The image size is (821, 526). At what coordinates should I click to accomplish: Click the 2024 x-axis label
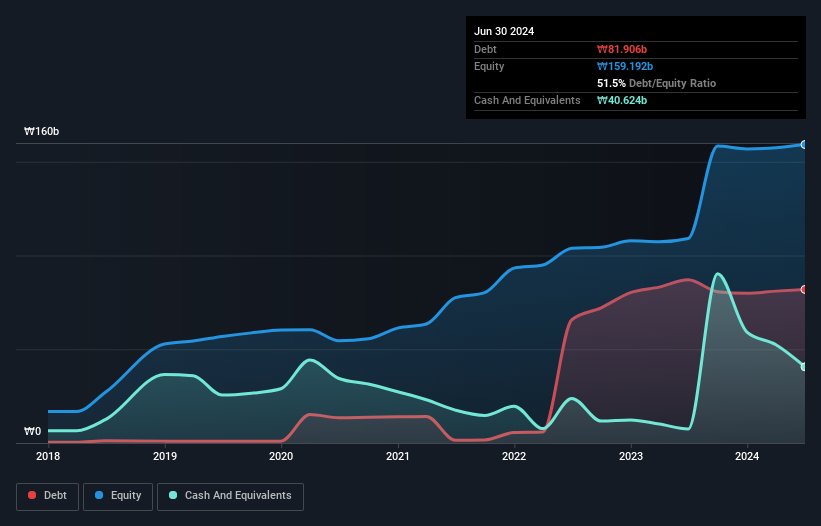pyautogui.click(x=747, y=456)
